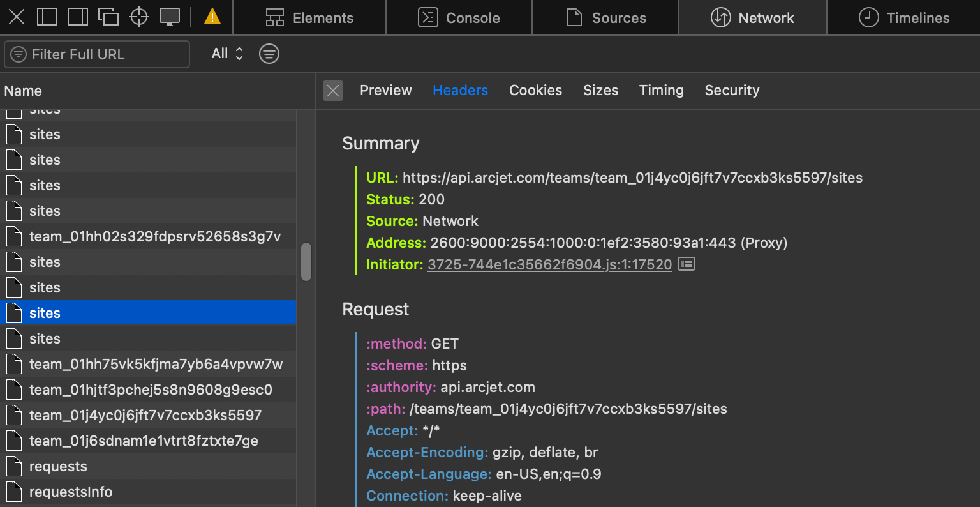The image size is (980, 507).
Task: Focus the Filter Full URL field
Action: [97, 54]
